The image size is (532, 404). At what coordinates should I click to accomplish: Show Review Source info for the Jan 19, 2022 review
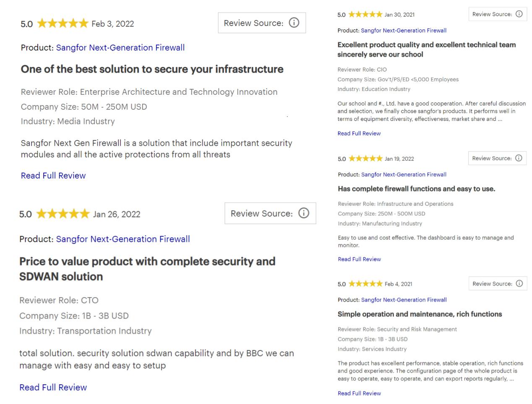tap(519, 158)
